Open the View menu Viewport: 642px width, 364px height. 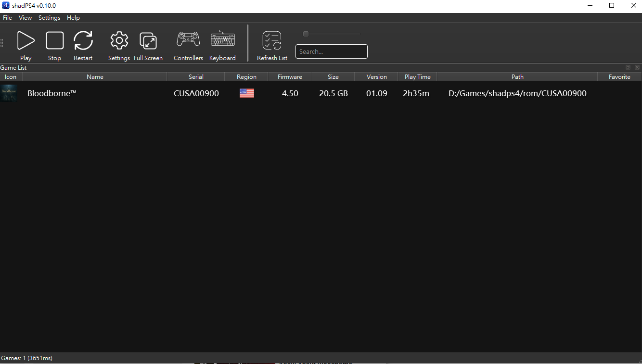26,18
